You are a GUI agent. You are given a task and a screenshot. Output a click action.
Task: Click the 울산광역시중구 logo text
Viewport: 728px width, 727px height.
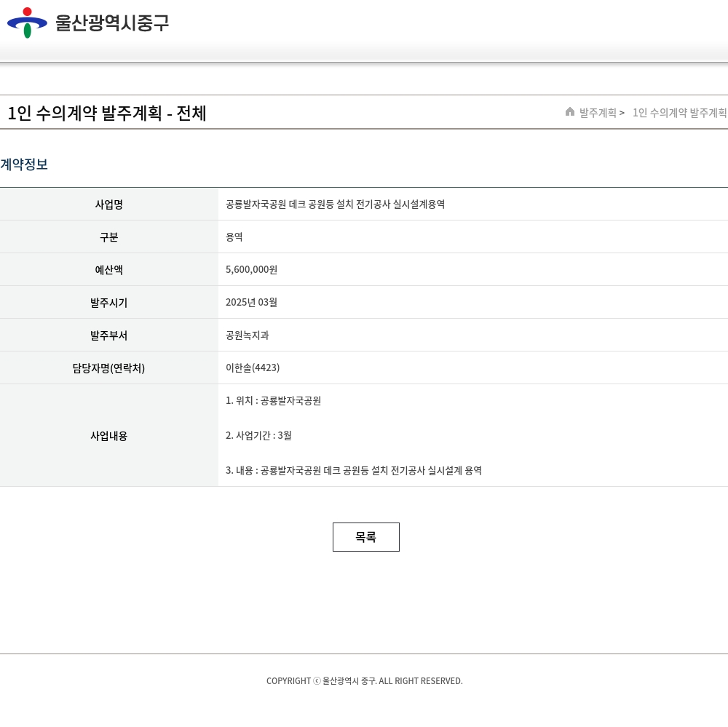coord(112,23)
